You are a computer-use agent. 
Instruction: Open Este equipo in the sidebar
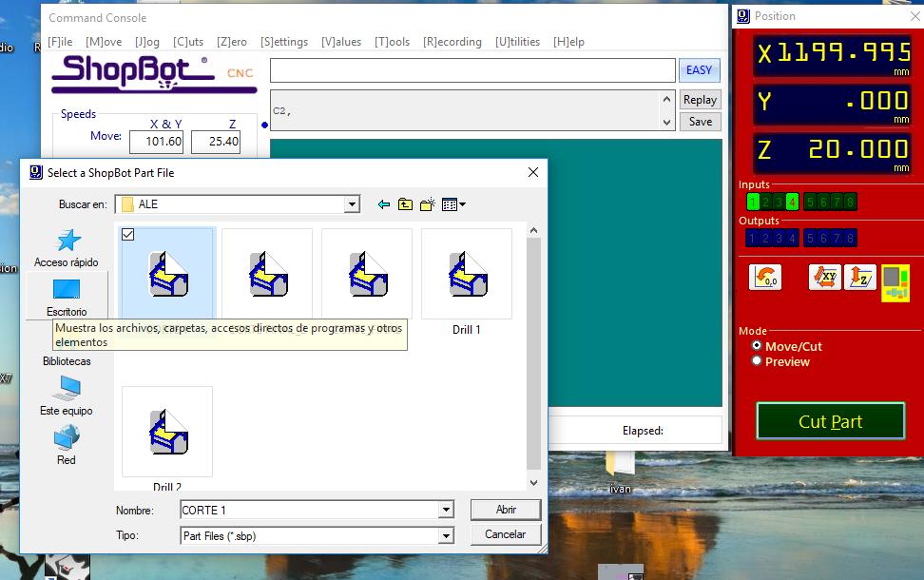click(67, 396)
